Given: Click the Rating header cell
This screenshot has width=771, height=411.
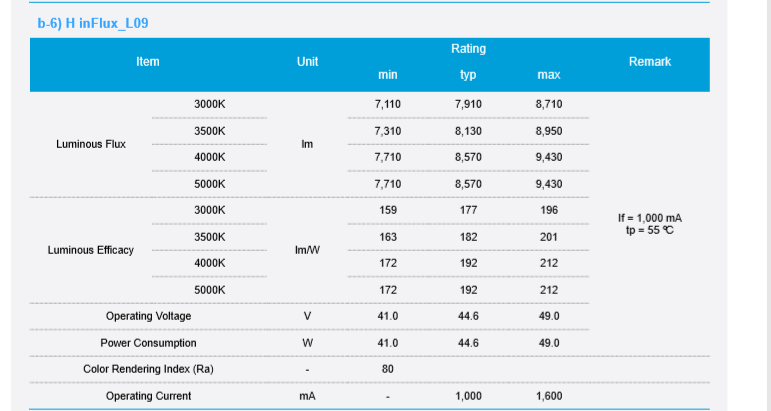Looking at the screenshot, I should [468, 49].
